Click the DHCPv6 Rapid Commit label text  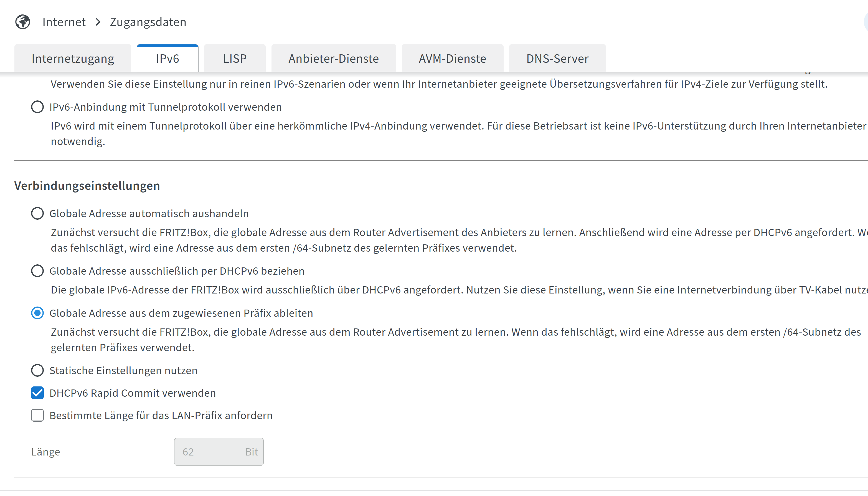(133, 393)
